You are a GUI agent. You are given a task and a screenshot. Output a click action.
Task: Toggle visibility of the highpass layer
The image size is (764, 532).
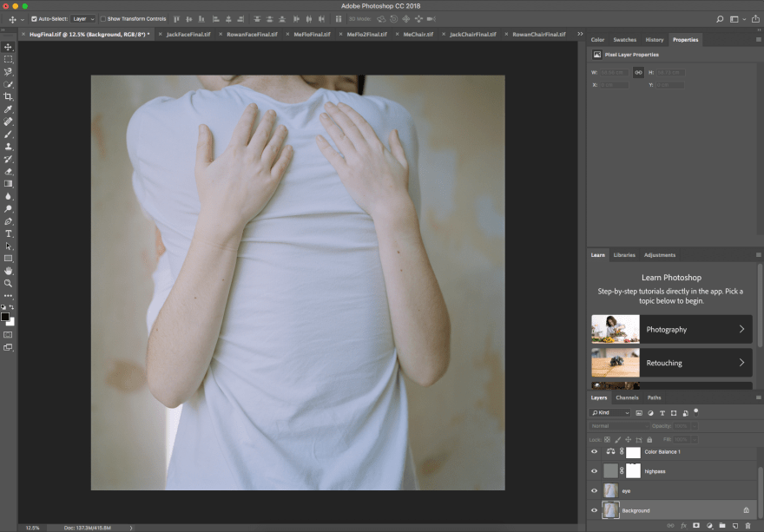tap(595, 470)
